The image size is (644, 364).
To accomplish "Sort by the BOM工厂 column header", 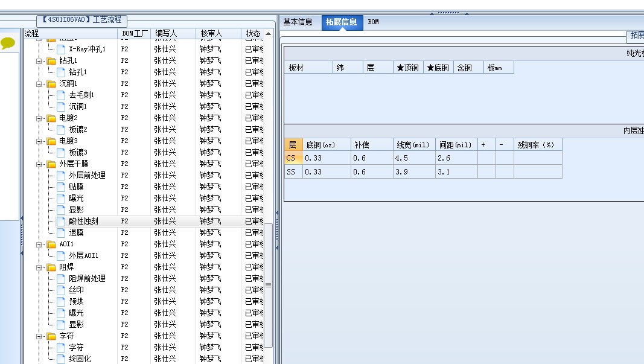I will (135, 34).
